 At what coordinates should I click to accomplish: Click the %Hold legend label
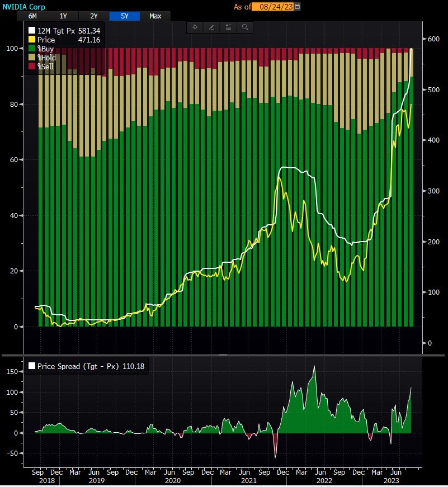tap(46, 58)
